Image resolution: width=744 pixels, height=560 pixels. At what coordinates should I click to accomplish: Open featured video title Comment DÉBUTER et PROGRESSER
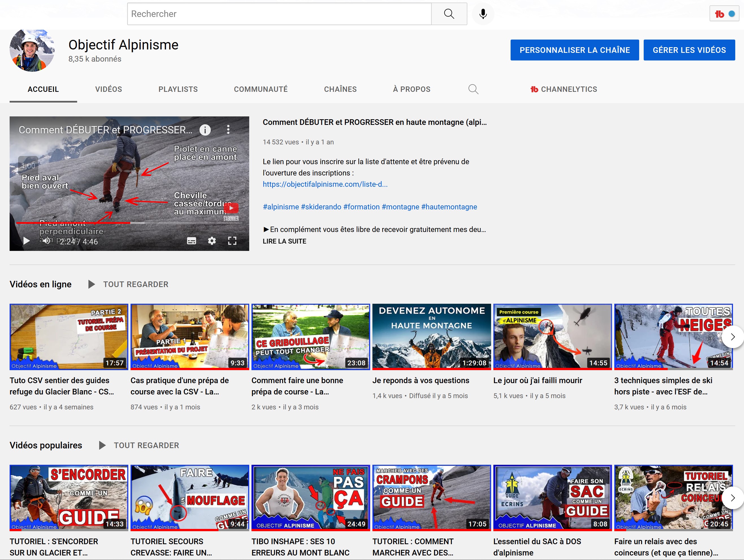375,122
